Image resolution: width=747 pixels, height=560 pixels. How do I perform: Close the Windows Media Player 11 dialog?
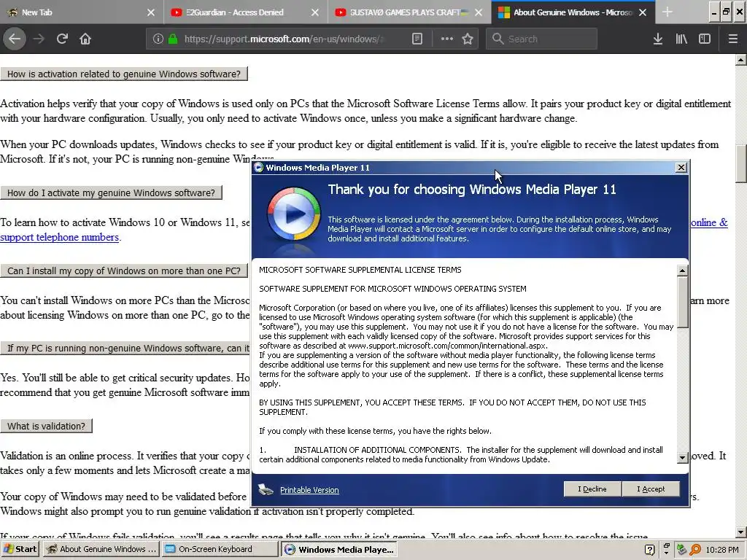click(x=681, y=167)
